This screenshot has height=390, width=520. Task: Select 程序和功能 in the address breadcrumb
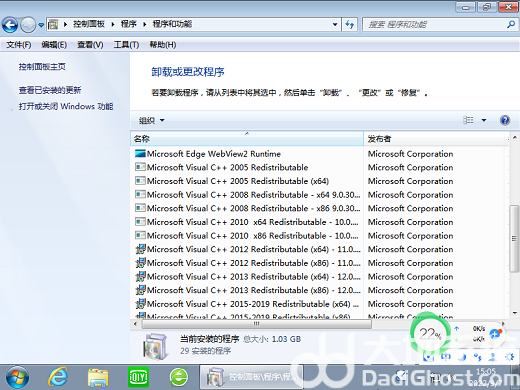click(x=172, y=24)
